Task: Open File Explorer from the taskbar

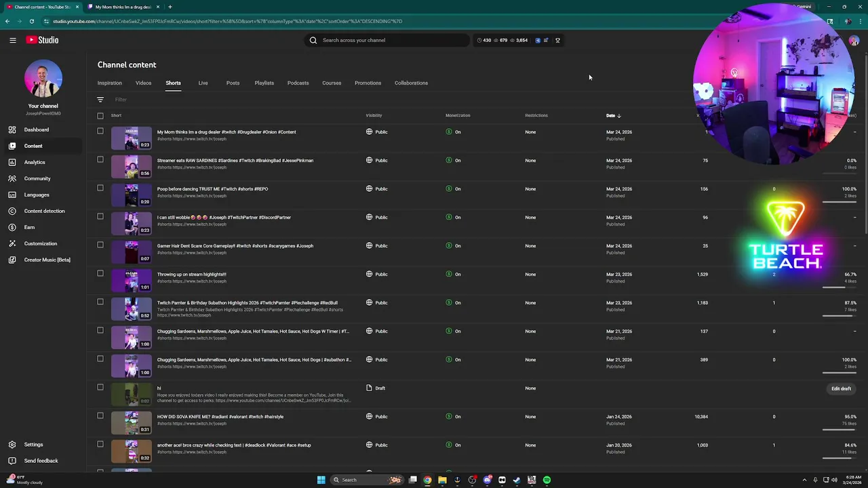Action: [x=442, y=480]
